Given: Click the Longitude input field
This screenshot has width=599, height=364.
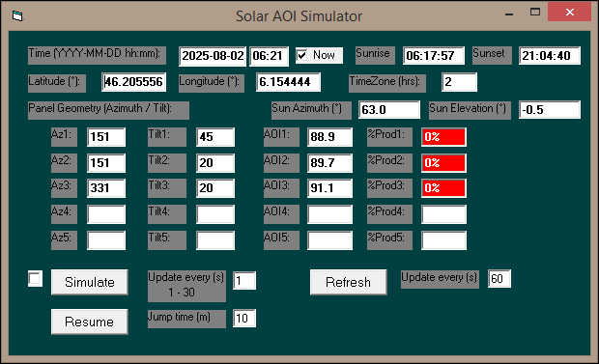Looking at the screenshot, I should pyautogui.click(x=288, y=82).
